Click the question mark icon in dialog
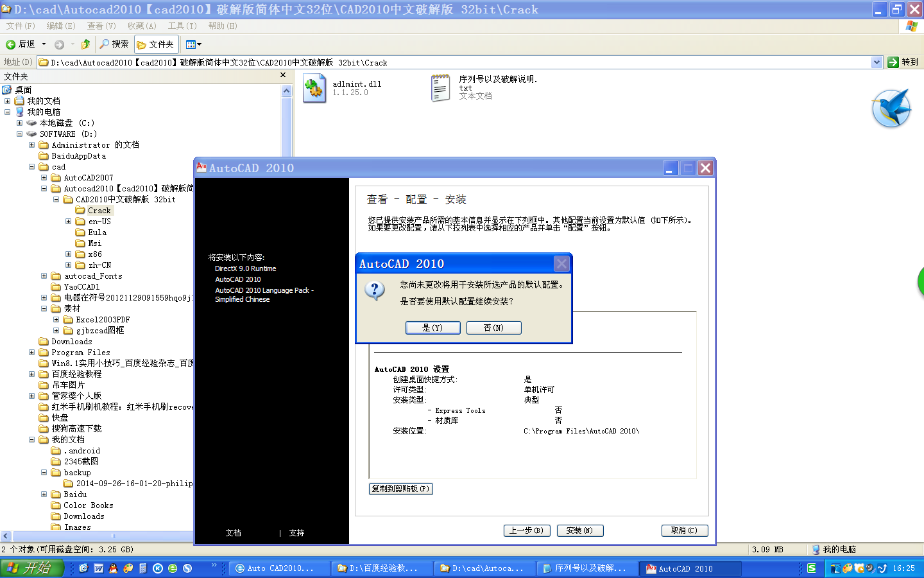This screenshot has height=578, width=924. pos(375,292)
